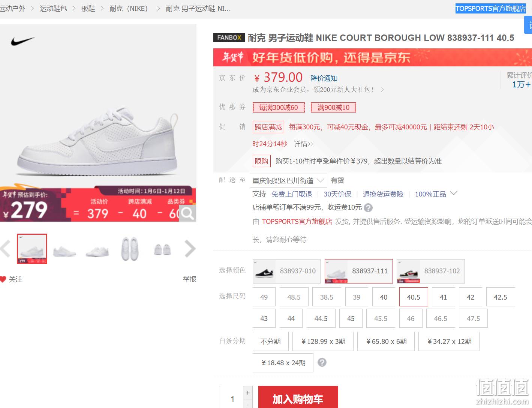532x408 pixels.
Task: Click 降价通知 price drop alert link
Action: point(324,78)
